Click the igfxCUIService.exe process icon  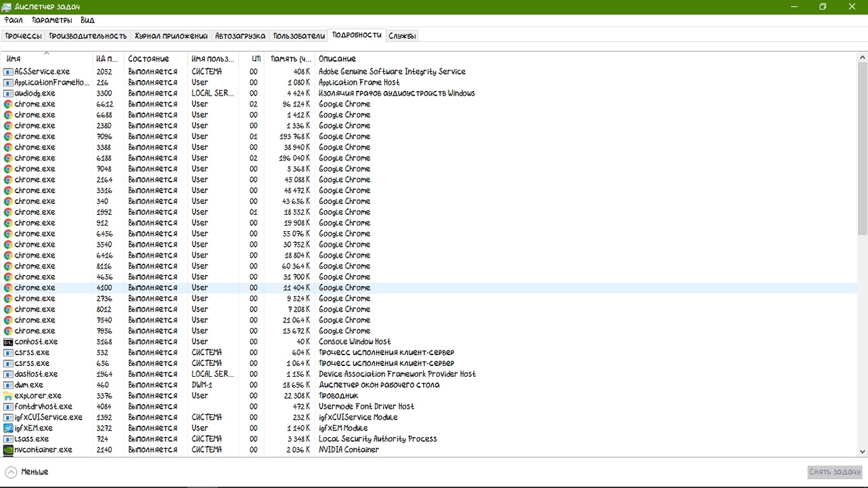pyautogui.click(x=8, y=418)
